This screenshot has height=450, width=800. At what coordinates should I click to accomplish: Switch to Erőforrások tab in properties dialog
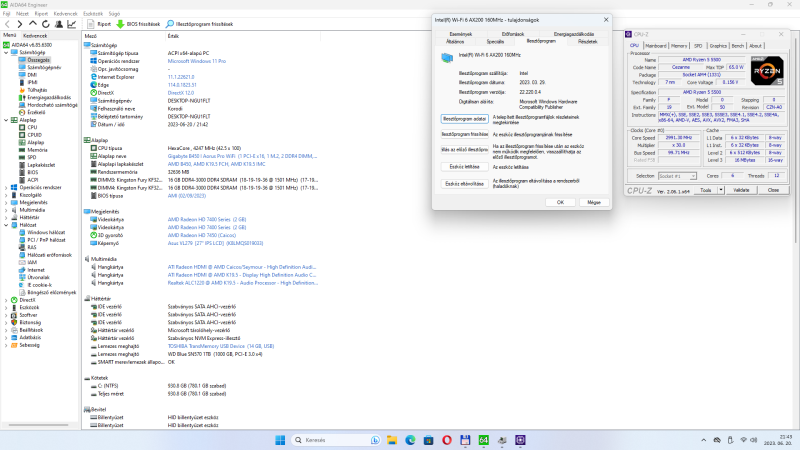[x=512, y=34]
